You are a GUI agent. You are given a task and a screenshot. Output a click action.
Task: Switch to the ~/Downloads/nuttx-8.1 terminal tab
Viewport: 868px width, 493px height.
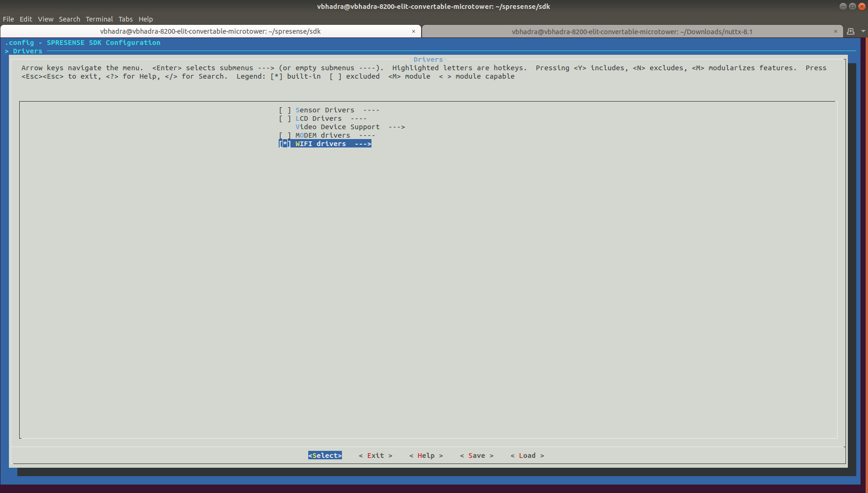632,31
